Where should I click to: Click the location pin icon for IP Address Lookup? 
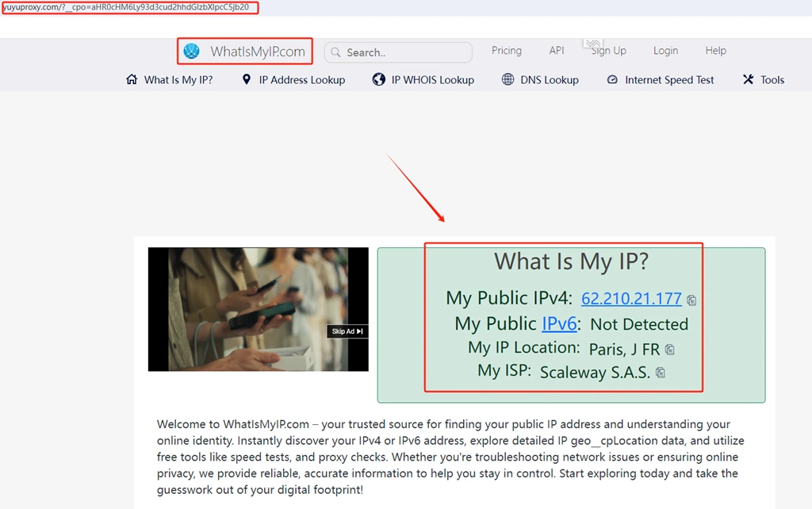(x=246, y=79)
